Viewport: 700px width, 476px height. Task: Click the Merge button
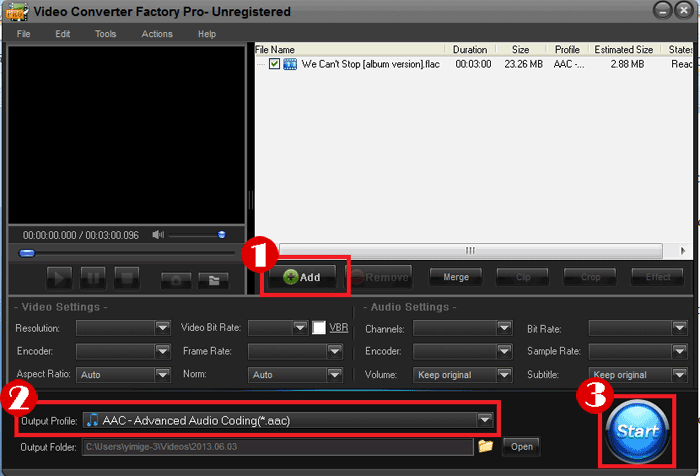click(x=456, y=277)
